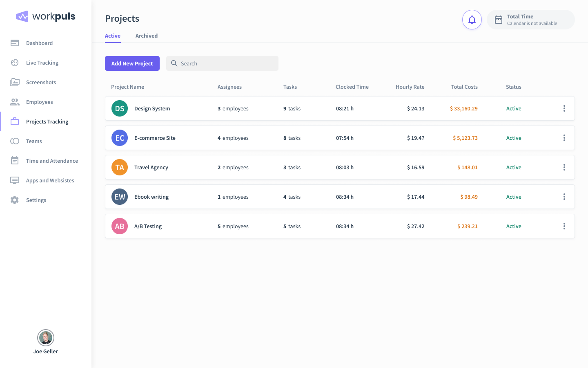Viewport: 588px width, 368px height.
Task: Open the options menu for Design System
Action: click(x=564, y=108)
